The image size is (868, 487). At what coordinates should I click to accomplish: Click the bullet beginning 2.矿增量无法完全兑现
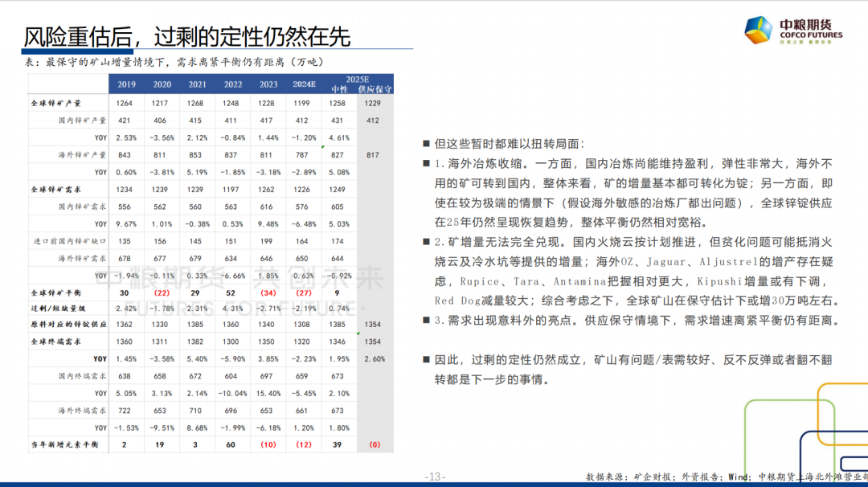(637, 271)
